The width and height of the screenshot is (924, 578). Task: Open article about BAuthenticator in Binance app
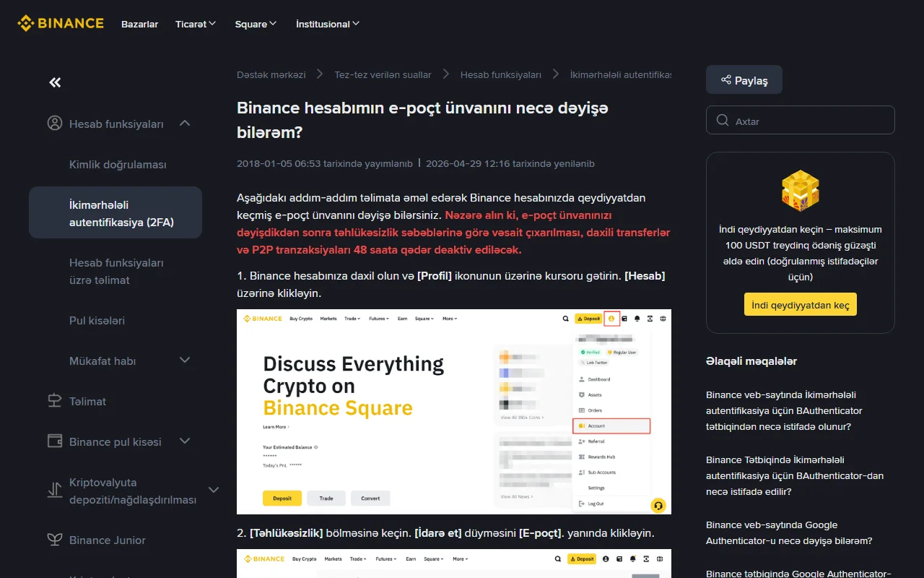pyautogui.click(x=795, y=475)
